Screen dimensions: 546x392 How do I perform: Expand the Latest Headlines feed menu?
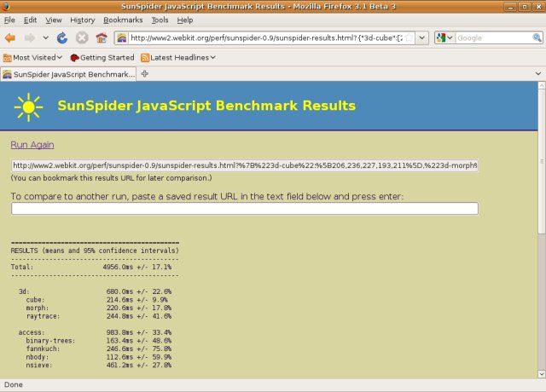click(x=178, y=57)
